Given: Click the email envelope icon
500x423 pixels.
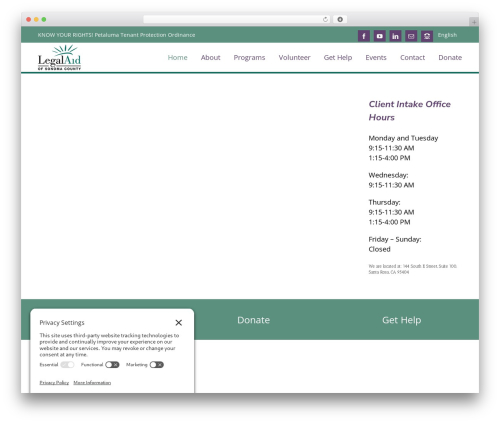Looking at the screenshot, I should click(x=411, y=36).
